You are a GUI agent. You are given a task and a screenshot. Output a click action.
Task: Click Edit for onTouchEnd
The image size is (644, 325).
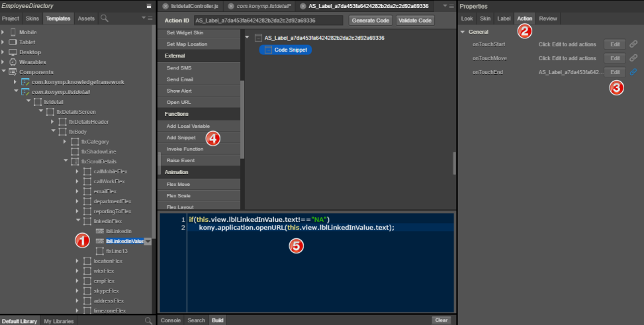point(615,72)
